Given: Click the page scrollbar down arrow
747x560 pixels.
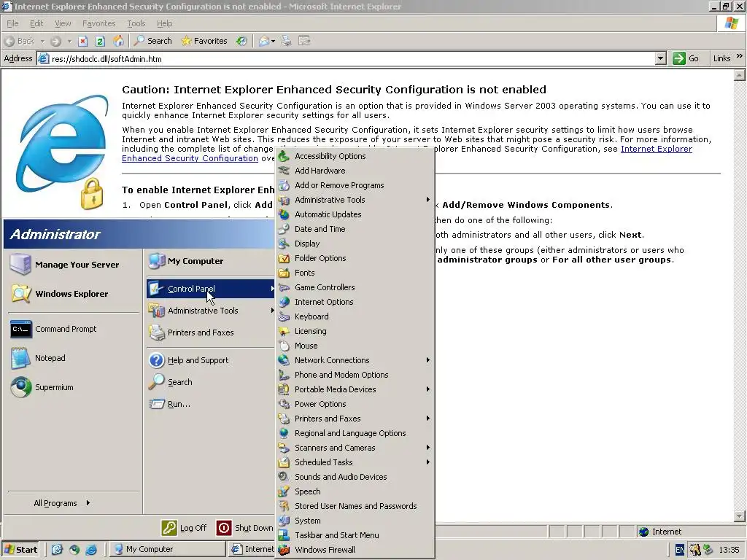Looking at the screenshot, I should coord(740,516).
